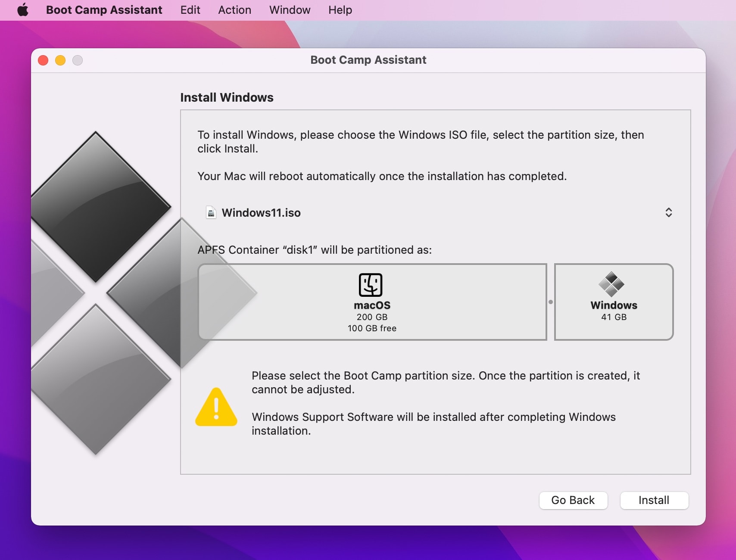
Task: Open the Window menu
Action: pyautogui.click(x=289, y=9)
